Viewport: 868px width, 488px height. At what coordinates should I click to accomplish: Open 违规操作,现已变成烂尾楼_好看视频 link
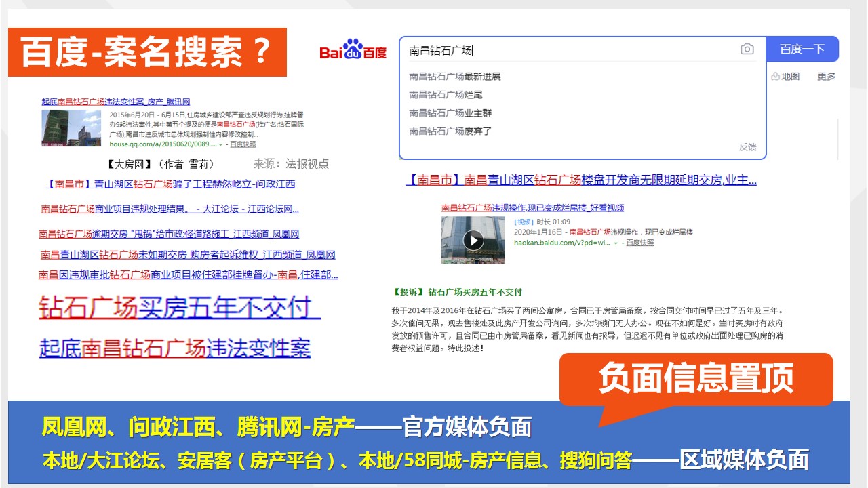coord(532,208)
